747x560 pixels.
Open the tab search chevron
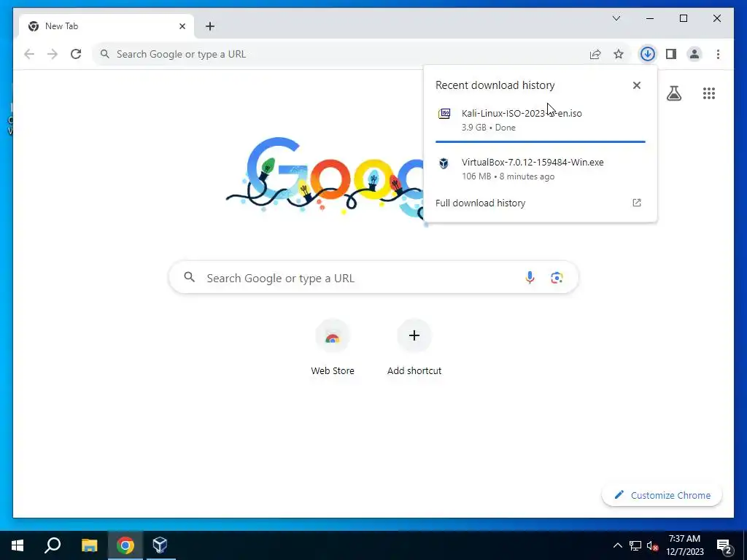(616, 18)
